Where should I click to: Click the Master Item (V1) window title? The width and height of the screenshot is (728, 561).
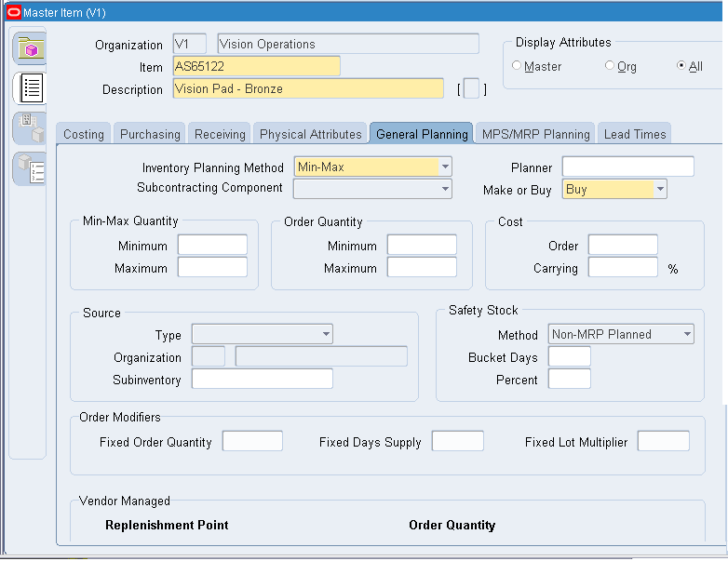pos(64,12)
